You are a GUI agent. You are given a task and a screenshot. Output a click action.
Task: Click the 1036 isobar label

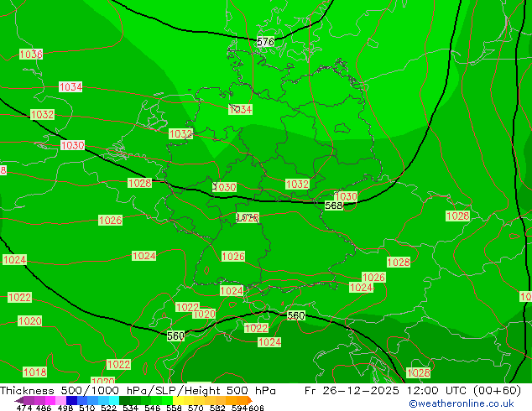click(x=31, y=54)
